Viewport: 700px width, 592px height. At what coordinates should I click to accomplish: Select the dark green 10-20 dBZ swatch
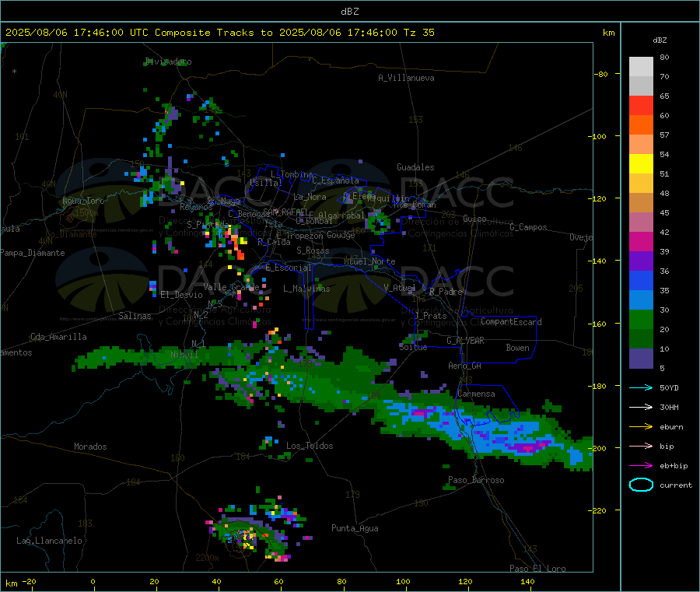click(641, 339)
